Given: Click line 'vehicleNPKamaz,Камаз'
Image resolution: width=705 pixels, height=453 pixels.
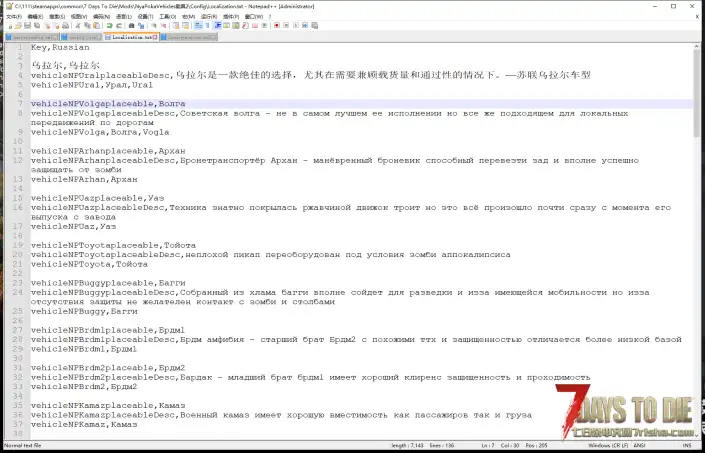Looking at the screenshot, I should pos(84,424).
